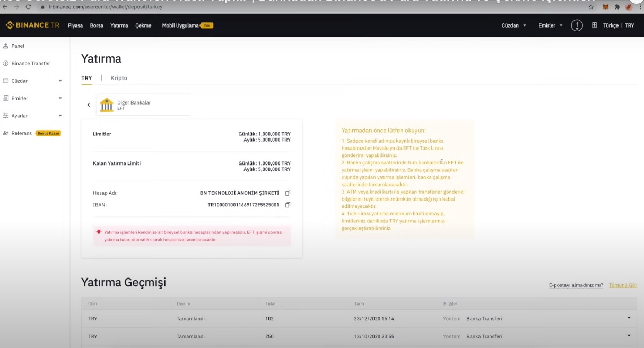Click the 23/12/2020 15:14 date cell
This screenshot has height=348, width=644.
coord(374,319)
